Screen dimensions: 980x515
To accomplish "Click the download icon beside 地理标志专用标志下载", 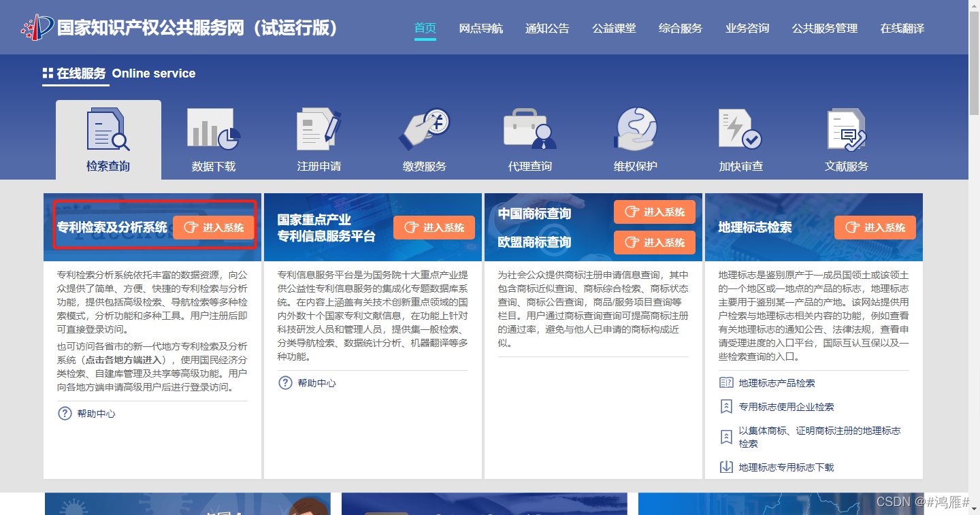I will pos(726,467).
